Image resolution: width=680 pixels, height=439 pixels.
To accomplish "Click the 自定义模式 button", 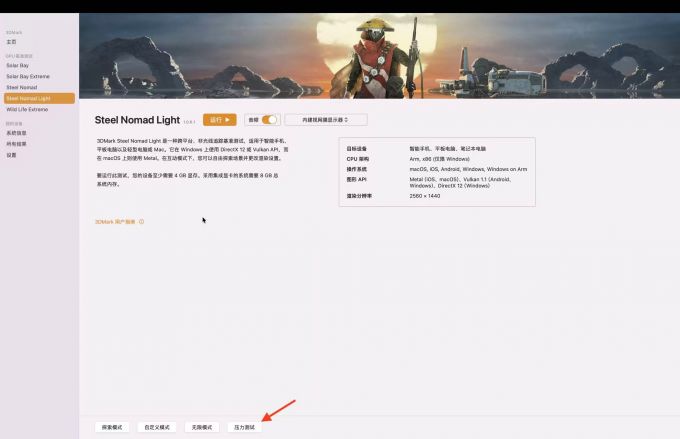I will tap(157, 427).
